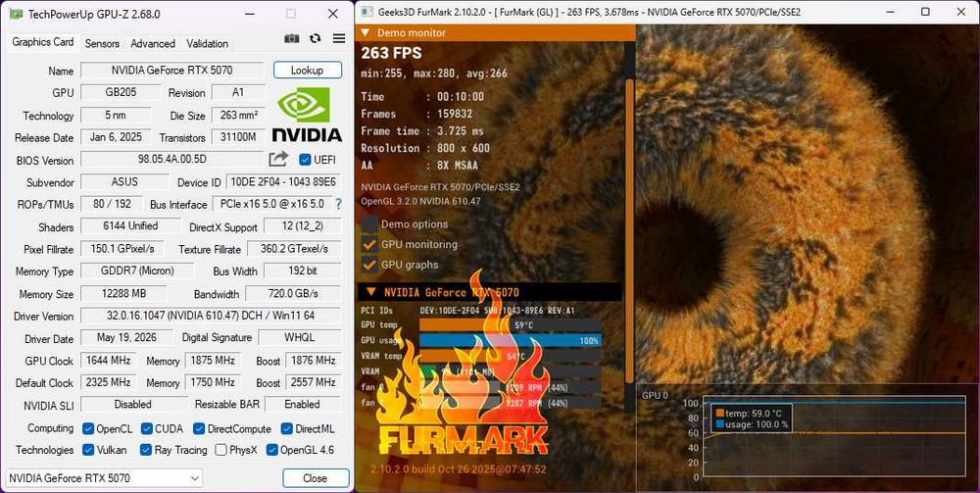Collapse the NVIDIA GeForce RTX 5070 section

370,292
